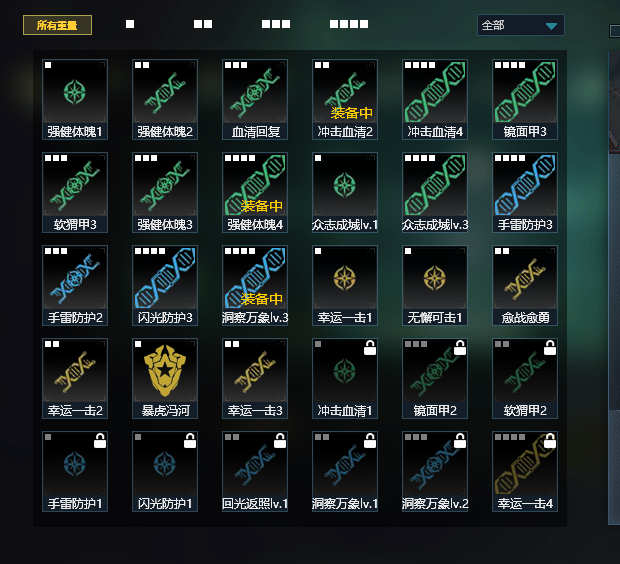The width and height of the screenshot is (620, 564).
Task: Switch to the four-square tier tab
Action: pos(349,25)
